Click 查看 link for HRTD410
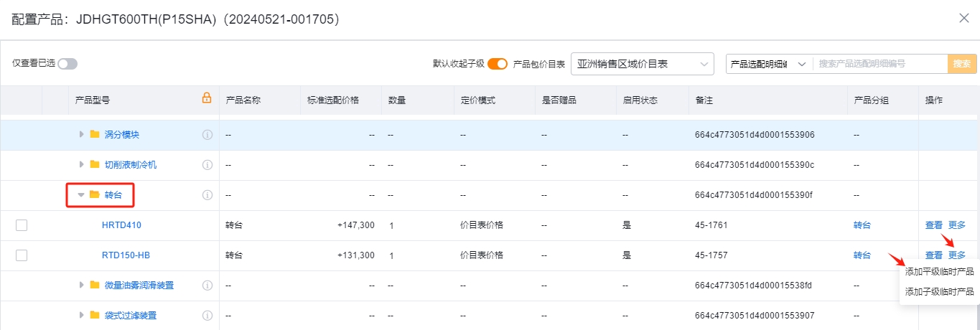 point(933,225)
